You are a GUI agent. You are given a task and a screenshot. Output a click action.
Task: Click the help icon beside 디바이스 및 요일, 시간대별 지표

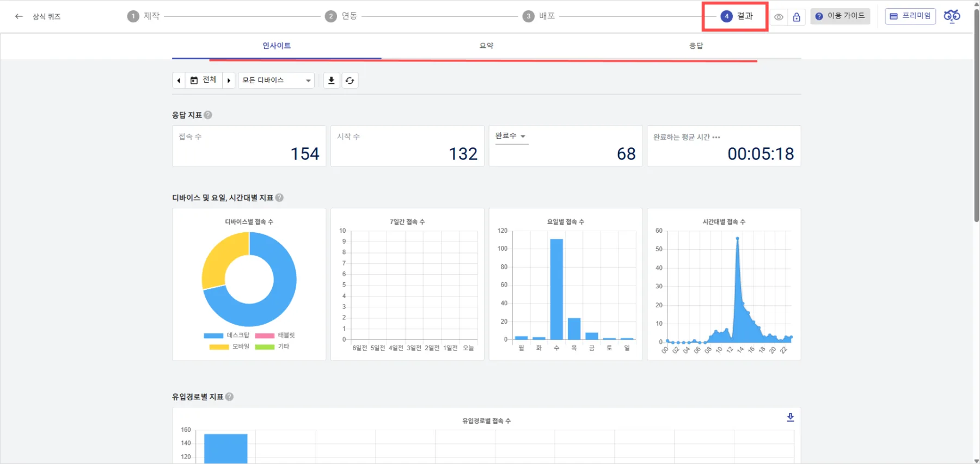pos(279,197)
